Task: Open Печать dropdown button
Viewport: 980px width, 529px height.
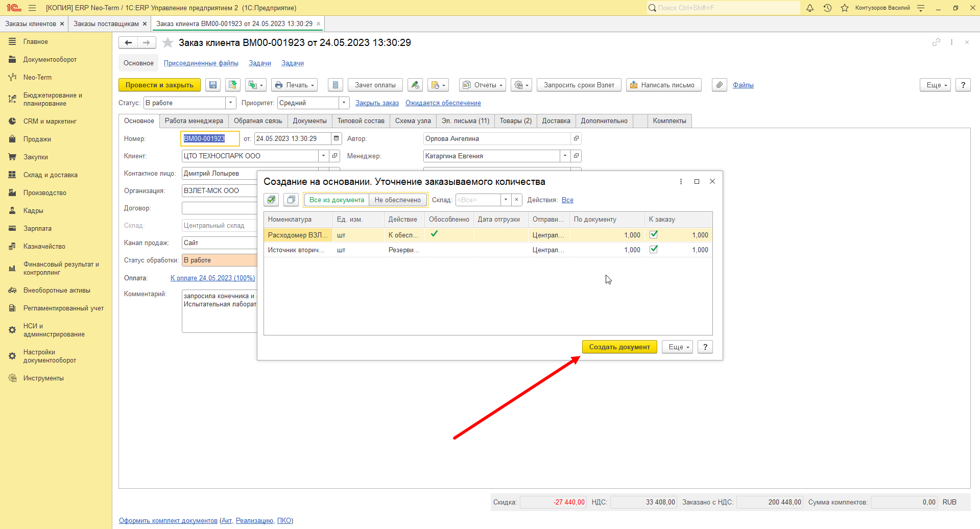Action: (294, 85)
